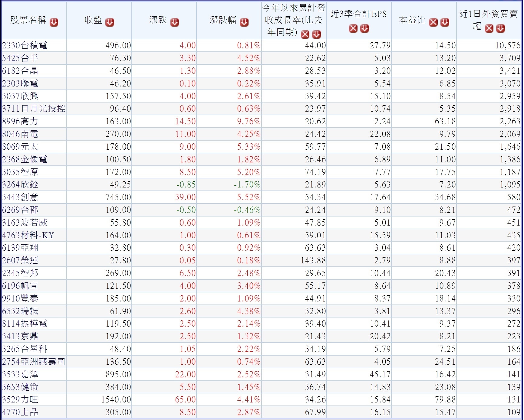
Task: Select 智原 revenue growth 74.19
Action: click(315, 172)
